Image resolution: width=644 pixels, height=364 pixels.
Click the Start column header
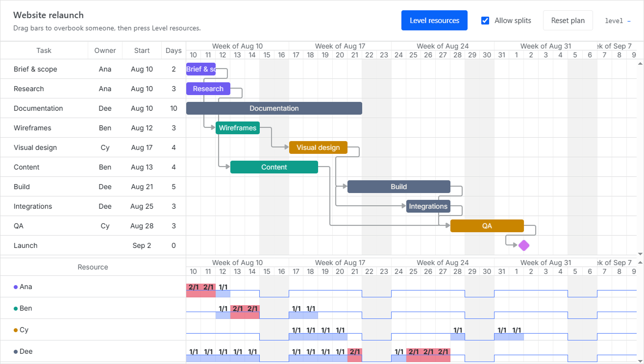[142, 50]
